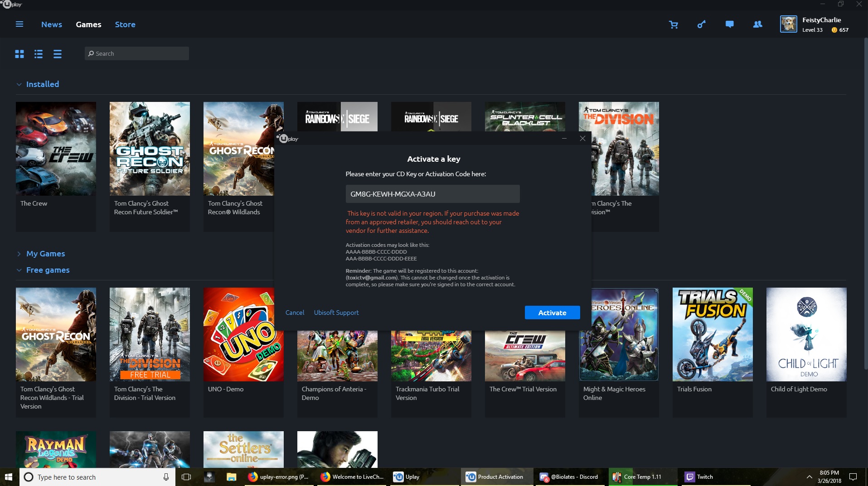Open the friends list icon
This screenshot has width=868, height=486.
pos(757,24)
